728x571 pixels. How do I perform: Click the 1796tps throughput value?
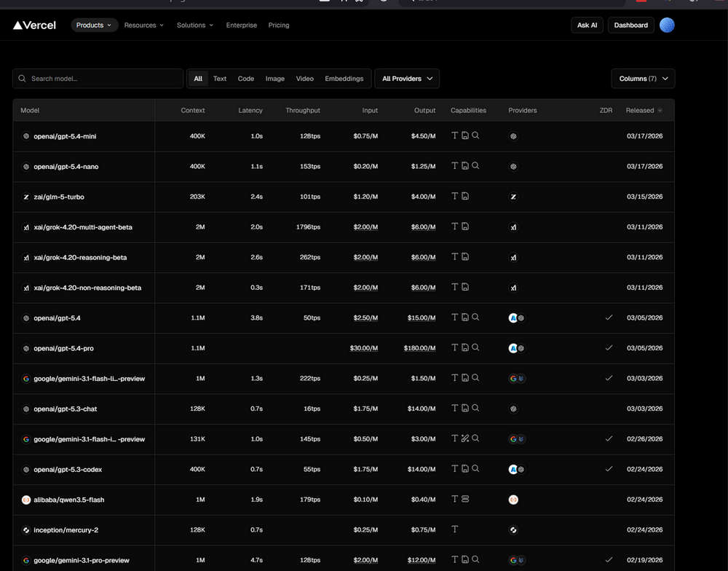308,227
